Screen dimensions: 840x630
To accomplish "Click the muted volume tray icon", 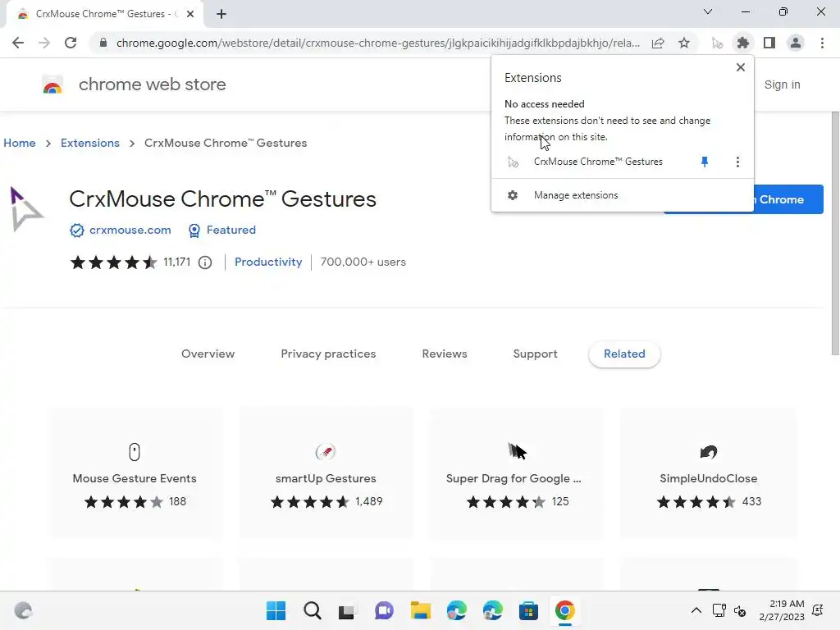I will [x=740, y=610].
